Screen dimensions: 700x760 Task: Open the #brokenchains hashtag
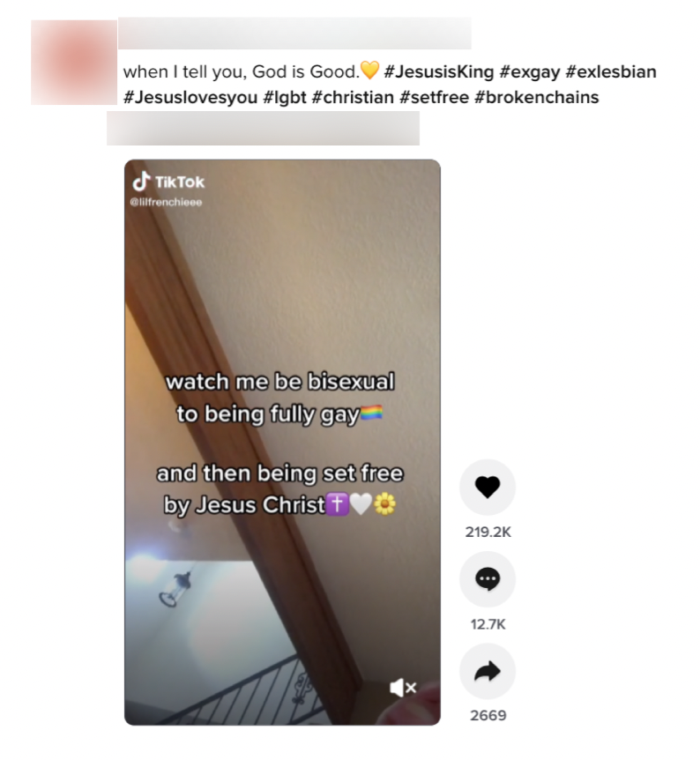[537, 97]
